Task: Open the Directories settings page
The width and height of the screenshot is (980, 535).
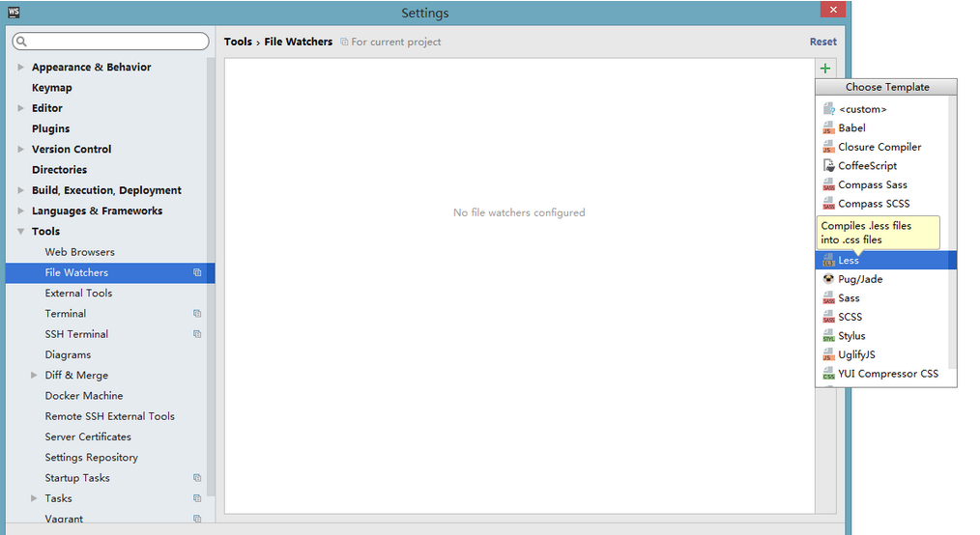Action: tap(59, 170)
